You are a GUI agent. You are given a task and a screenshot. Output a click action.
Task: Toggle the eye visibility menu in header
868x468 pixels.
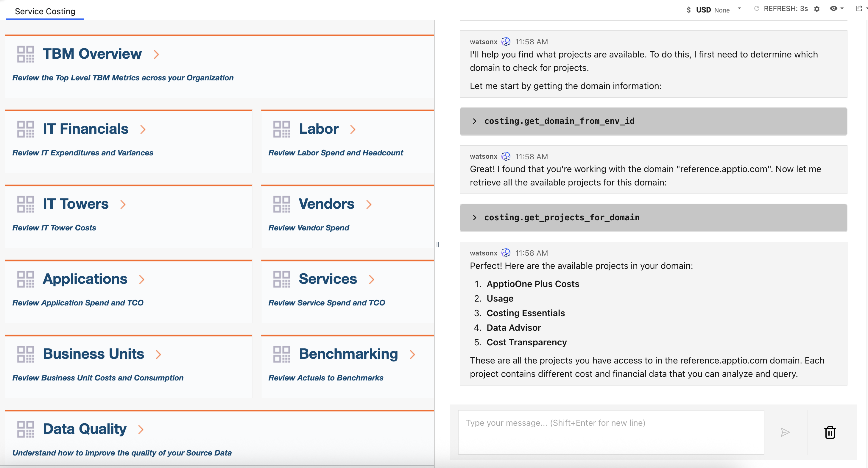coord(836,9)
